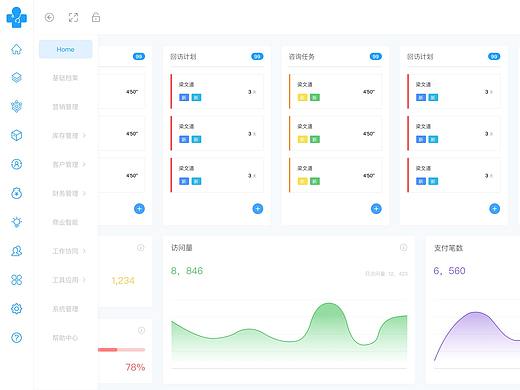
Task: Click the settings gear sidebar icon
Action: point(16,309)
